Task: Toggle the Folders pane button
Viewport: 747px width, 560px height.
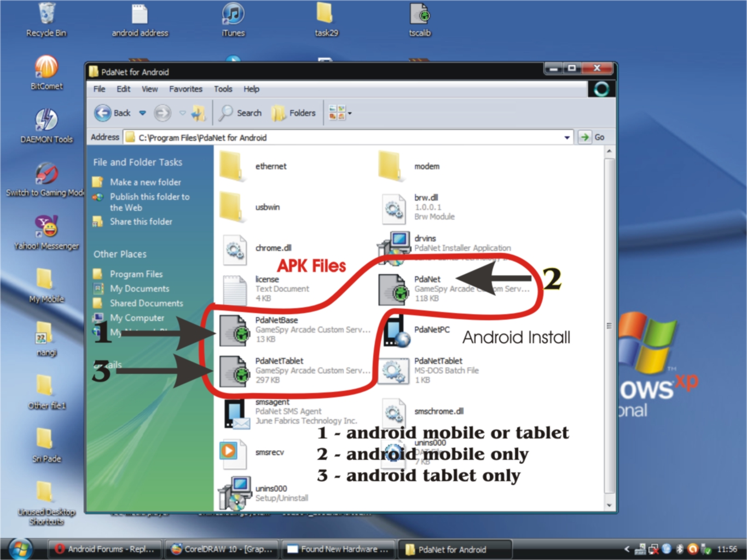Action: [294, 113]
